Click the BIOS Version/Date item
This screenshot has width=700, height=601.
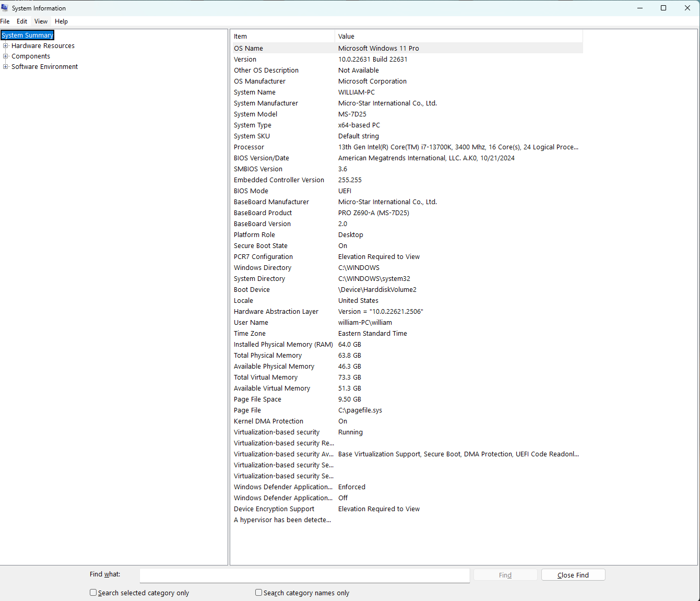click(262, 158)
